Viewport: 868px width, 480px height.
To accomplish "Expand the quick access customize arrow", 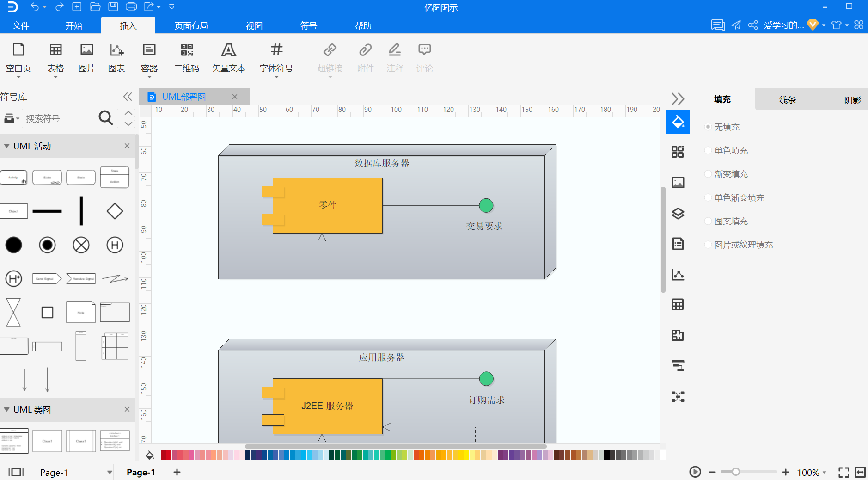I will tap(171, 7).
